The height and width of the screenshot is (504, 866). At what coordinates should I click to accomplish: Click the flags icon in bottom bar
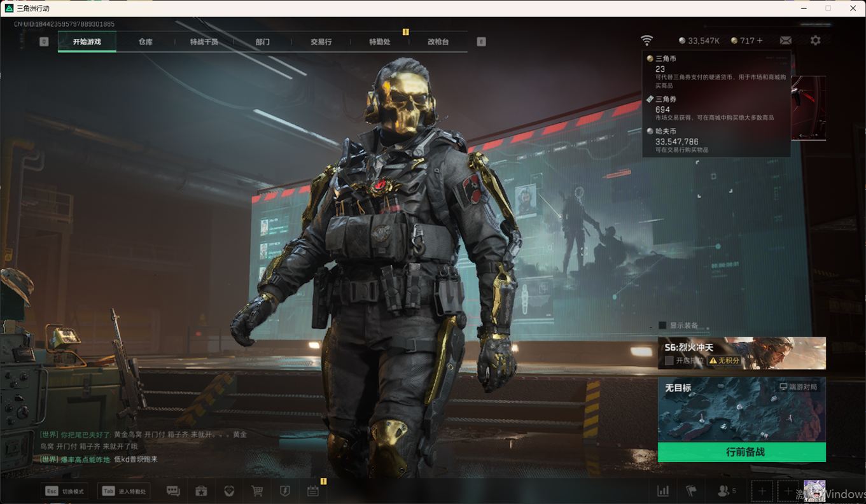(691, 491)
